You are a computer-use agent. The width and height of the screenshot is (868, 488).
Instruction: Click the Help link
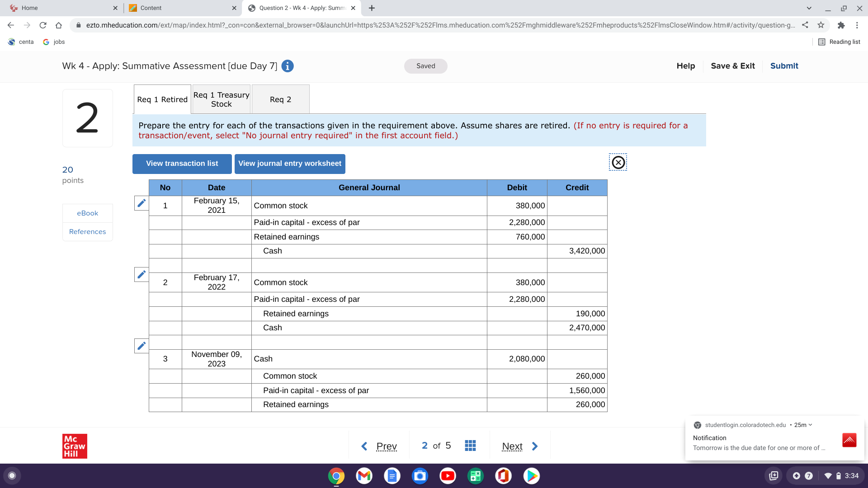686,66
